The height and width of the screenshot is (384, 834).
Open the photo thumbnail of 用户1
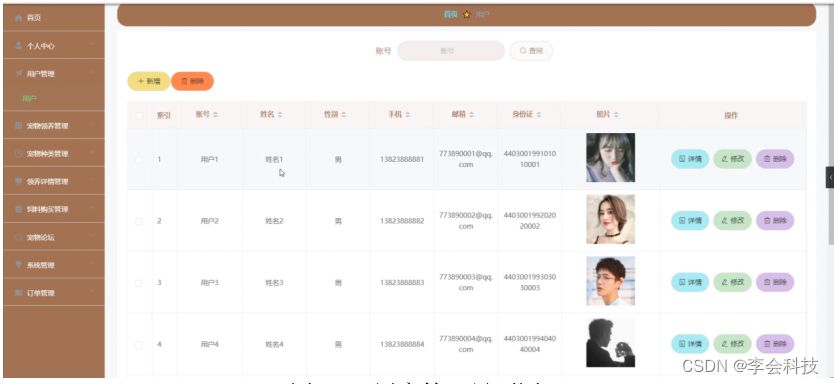(x=611, y=157)
